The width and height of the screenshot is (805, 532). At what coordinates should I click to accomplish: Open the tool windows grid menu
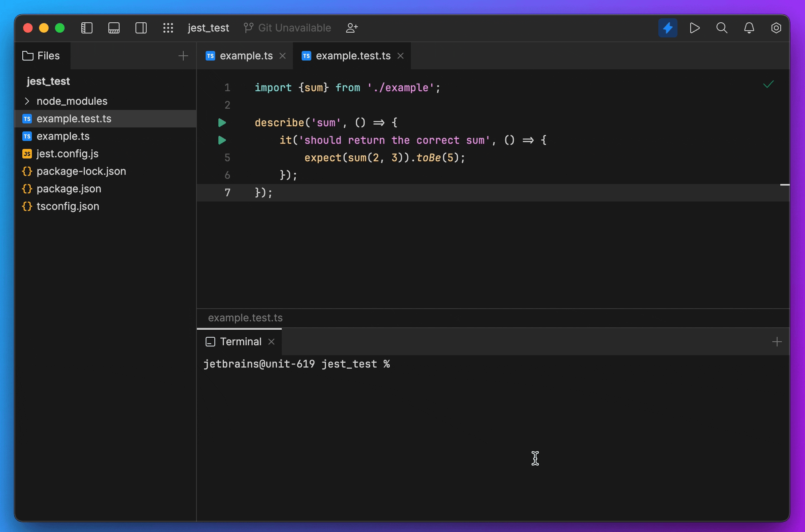pyautogui.click(x=168, y=28)
